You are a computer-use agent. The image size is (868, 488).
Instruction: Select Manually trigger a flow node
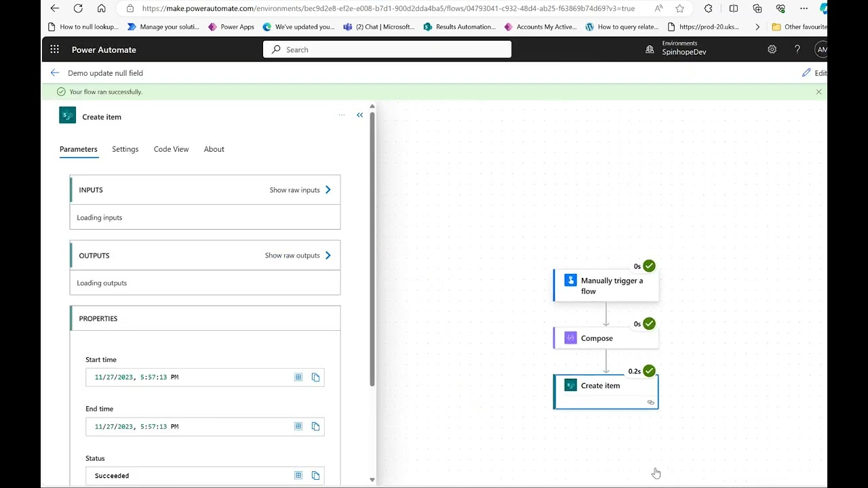pos(606,285)
